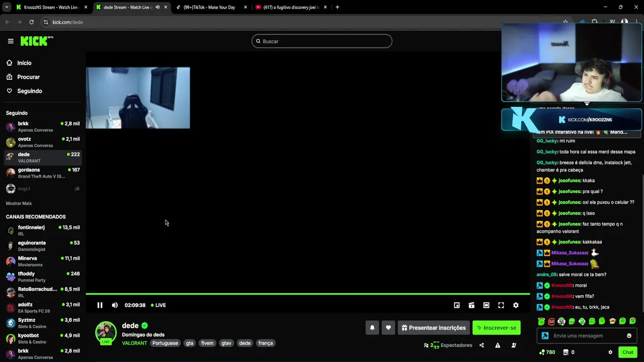Close the TikTok browser tab

(246, 7)
